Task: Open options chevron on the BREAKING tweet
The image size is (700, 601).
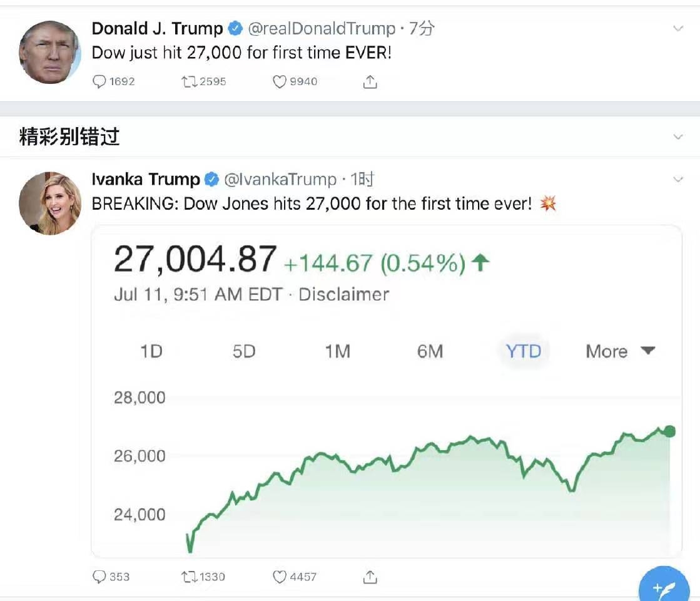Action: pyautogui.click(x=678, y=180)
